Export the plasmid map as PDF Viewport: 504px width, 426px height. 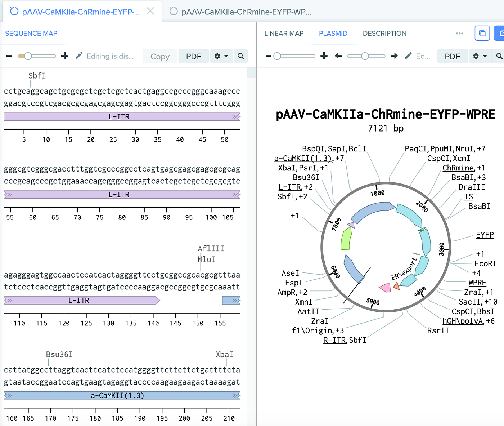[452, 56]
